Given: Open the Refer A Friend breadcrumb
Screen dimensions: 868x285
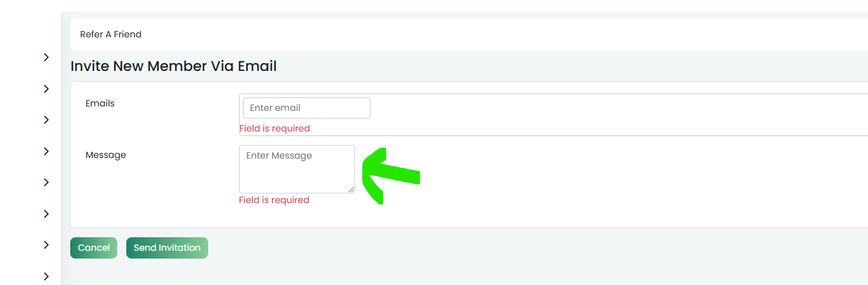Looking at the screenshot, I should 111,34.
